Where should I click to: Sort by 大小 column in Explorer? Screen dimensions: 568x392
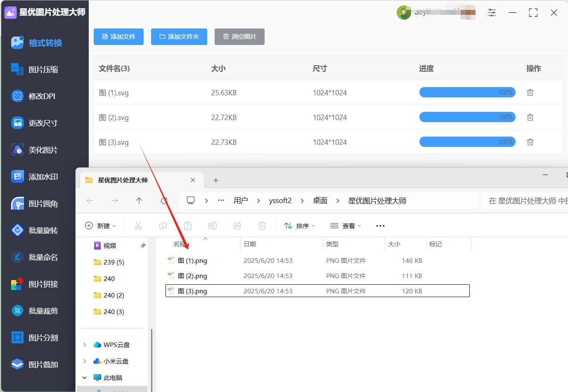(x=405, y=244)
